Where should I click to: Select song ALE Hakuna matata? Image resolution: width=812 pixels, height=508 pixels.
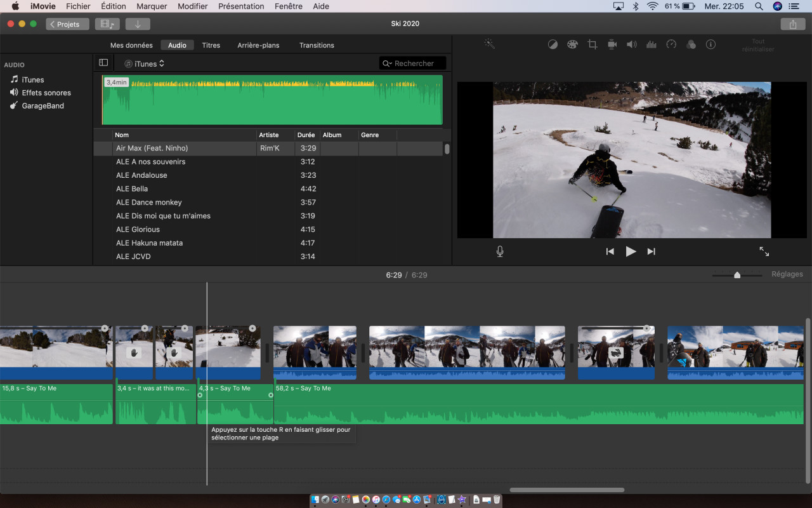pos(268,243)
